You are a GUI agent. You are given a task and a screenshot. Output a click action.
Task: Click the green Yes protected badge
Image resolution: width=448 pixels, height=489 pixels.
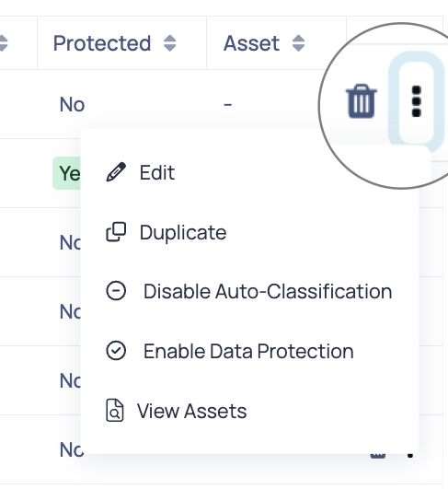coord(66,173)
